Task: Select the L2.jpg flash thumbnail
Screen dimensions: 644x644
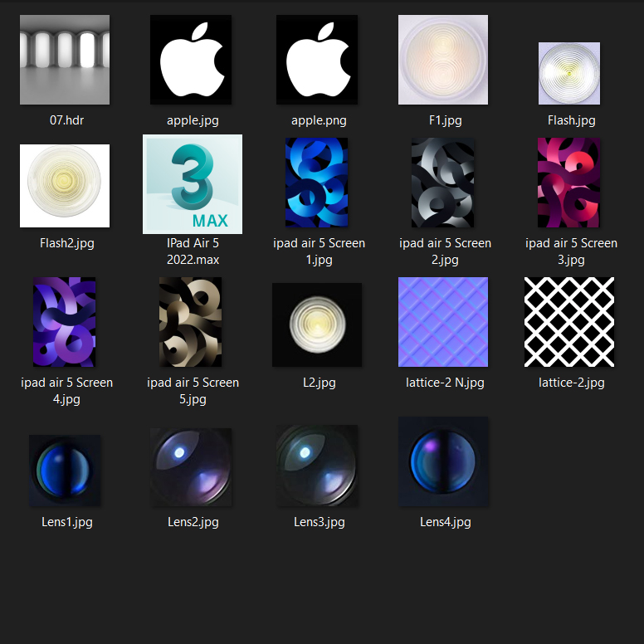Action: click(317, 324)
